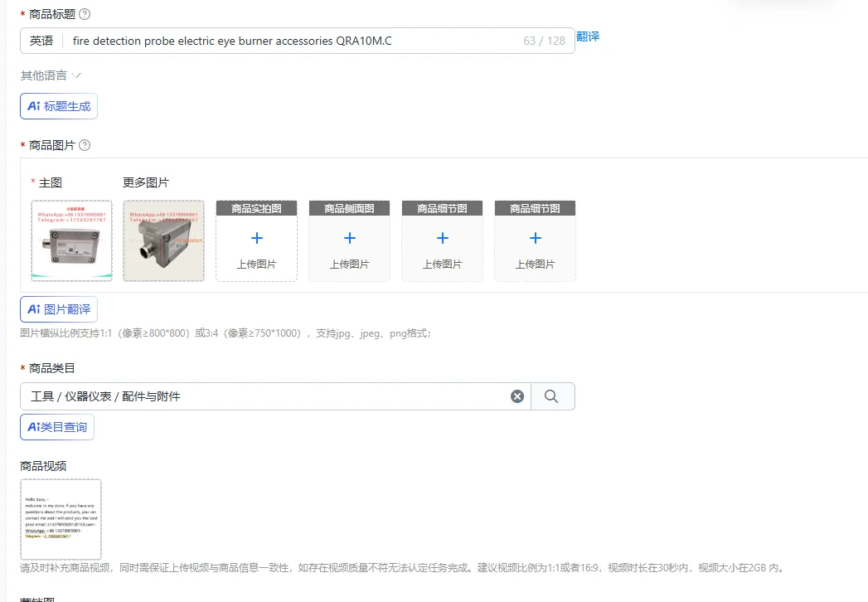Click the 63 / 128 character counter
The width and height of the screenshot is (868, 602).
[x=544, y=41]
